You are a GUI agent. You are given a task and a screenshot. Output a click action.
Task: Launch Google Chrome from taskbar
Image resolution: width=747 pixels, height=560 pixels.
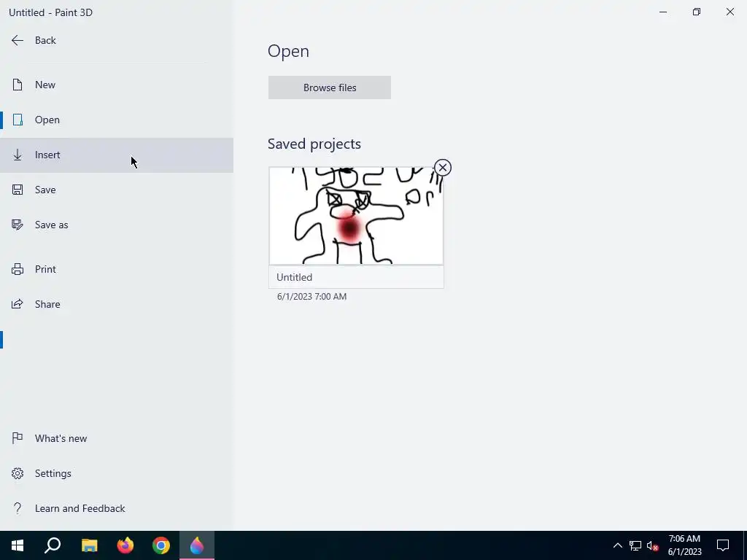[x=161, y=545]
